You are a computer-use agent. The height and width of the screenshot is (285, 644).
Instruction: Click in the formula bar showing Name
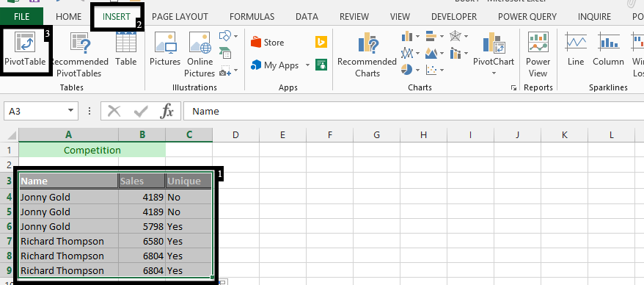pos(414,111)
